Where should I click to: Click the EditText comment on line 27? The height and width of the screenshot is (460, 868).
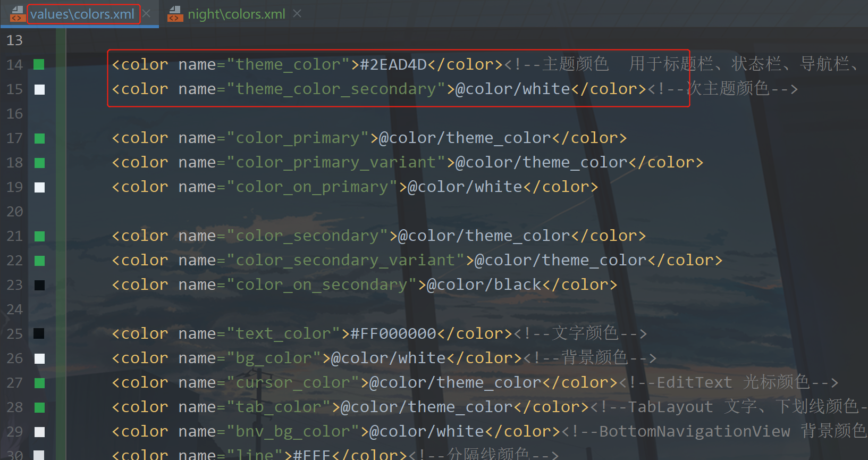coord(728,382)
